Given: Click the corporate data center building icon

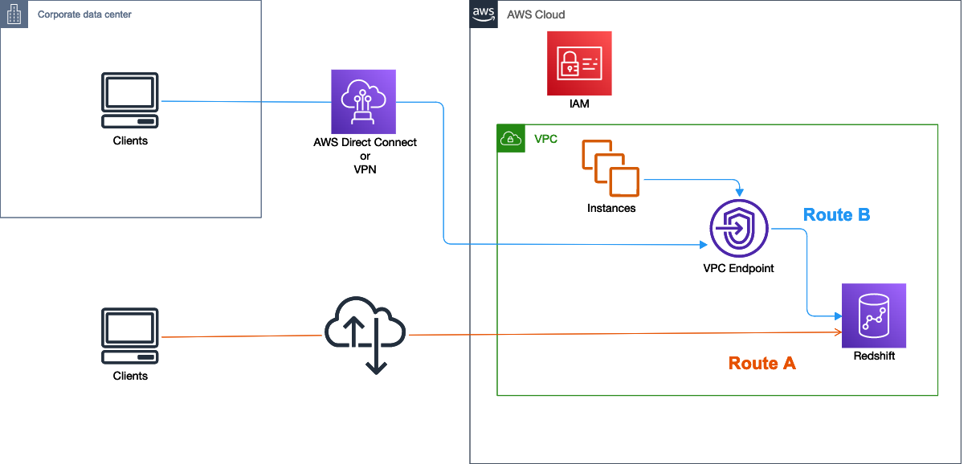Looking at the screenshot, I should 14,14.
